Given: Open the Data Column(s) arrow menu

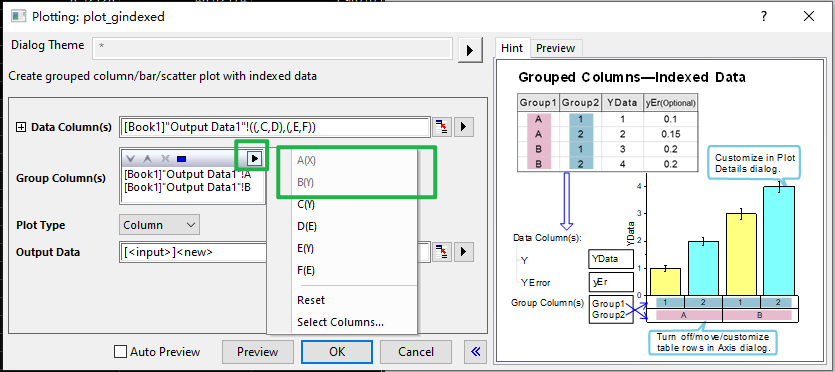Looking at the screenshot, I should pos(463,127).
